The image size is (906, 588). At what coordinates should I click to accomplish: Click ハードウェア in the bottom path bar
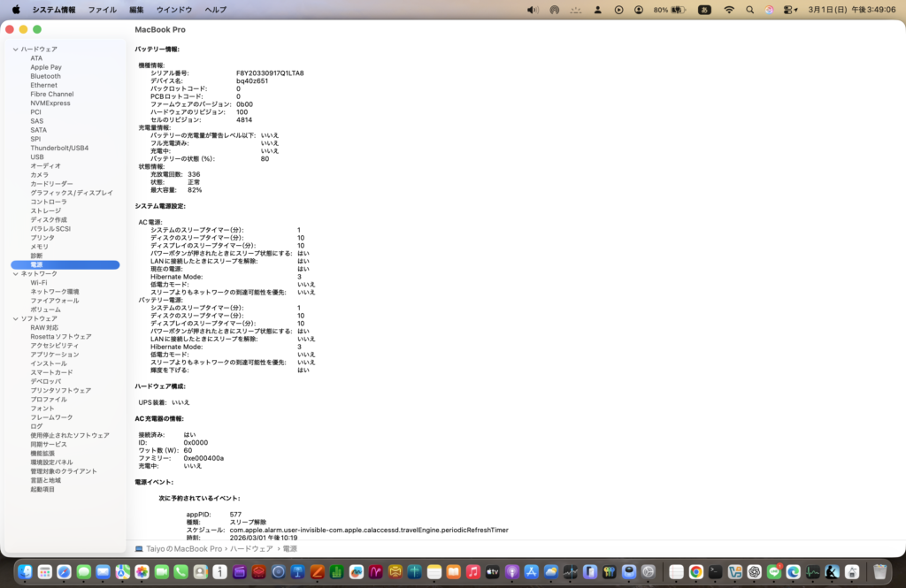coord(250,549)
